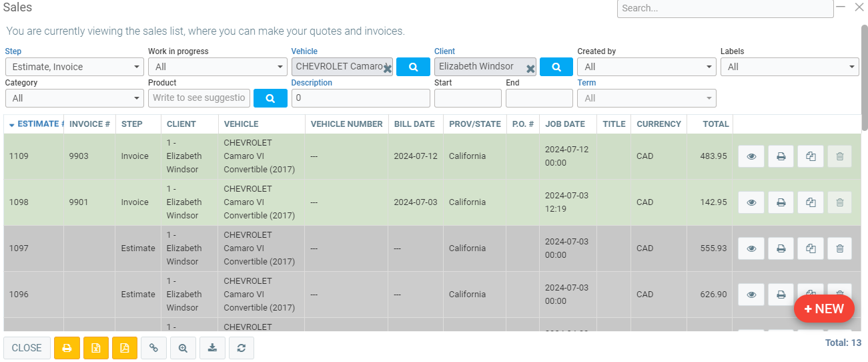Click the download icon in bottom toolbar
Screen dimensions: 868x362
[x=212, y=348]
